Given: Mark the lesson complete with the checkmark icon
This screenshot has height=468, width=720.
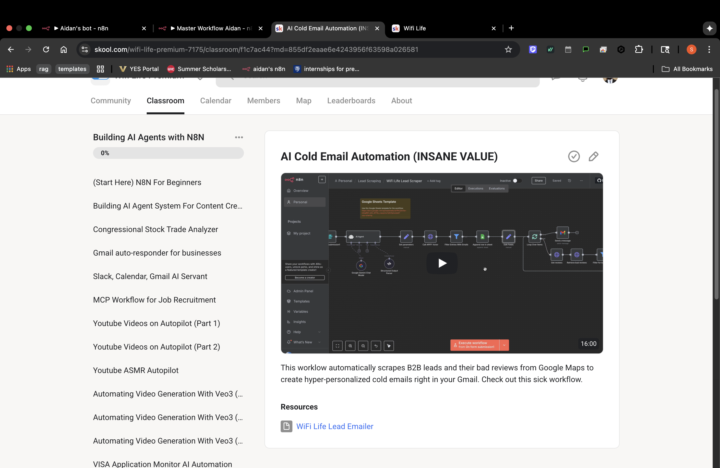Looking at the screenshot, I should 574,157.
